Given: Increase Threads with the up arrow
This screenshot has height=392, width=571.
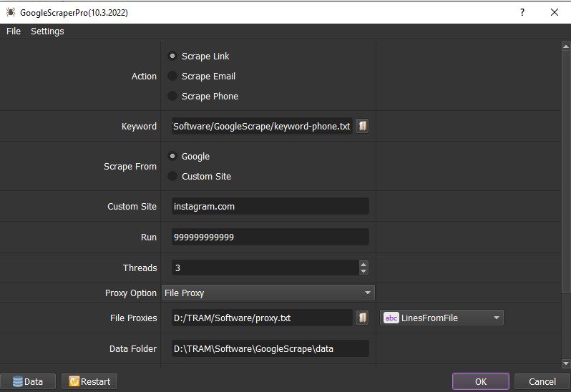Looking at the screenshot, I should point(363,264).
